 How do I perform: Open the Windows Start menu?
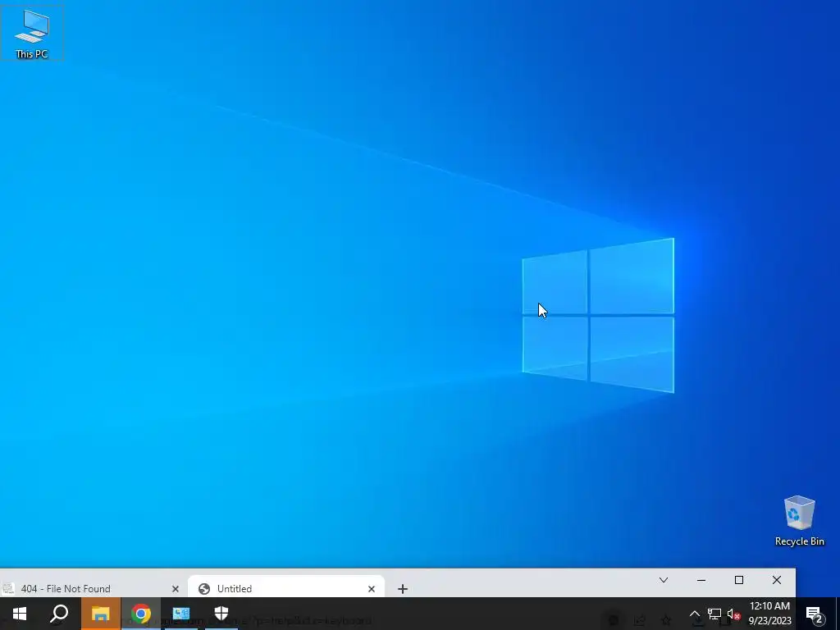pyautogui.click(x=20, y=614)
